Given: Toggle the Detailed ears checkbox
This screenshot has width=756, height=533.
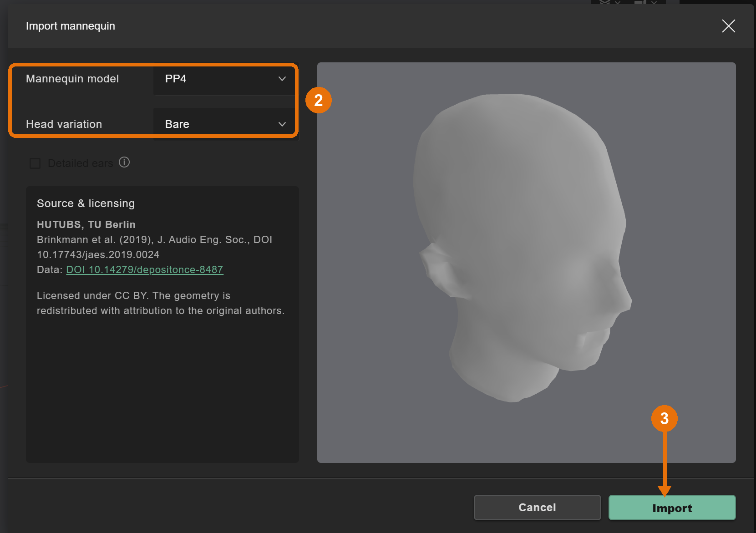Looking at the screenshot, I should [x=35, y=163].
